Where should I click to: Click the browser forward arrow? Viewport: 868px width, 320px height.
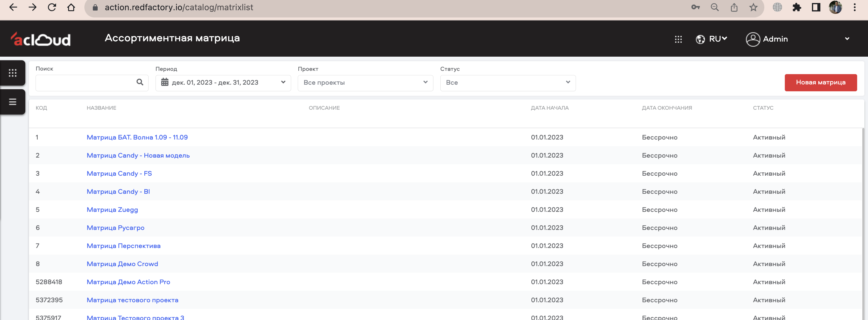pos(32,8)
